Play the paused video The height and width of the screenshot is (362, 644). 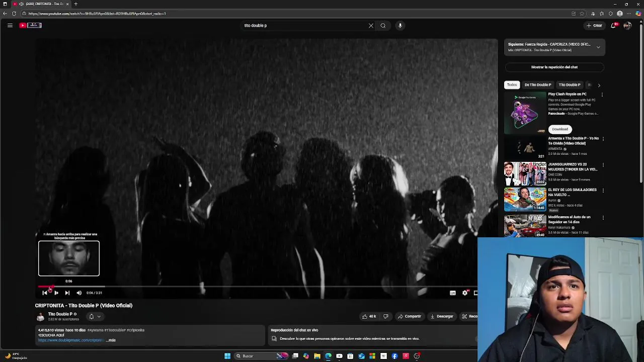(56, 293)
